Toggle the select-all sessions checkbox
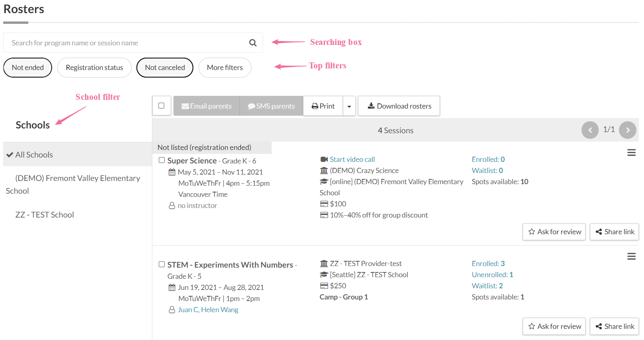 coord(161,106)
